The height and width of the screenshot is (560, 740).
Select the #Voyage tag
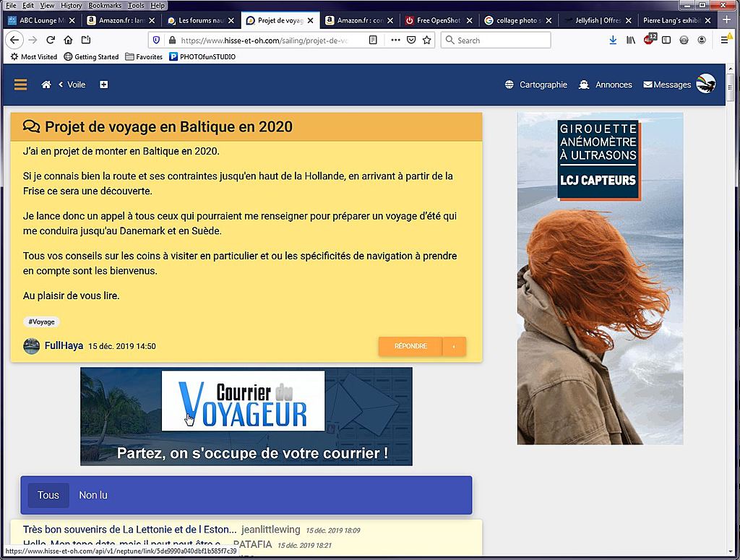pyautogui.click(x=41, y=322)
